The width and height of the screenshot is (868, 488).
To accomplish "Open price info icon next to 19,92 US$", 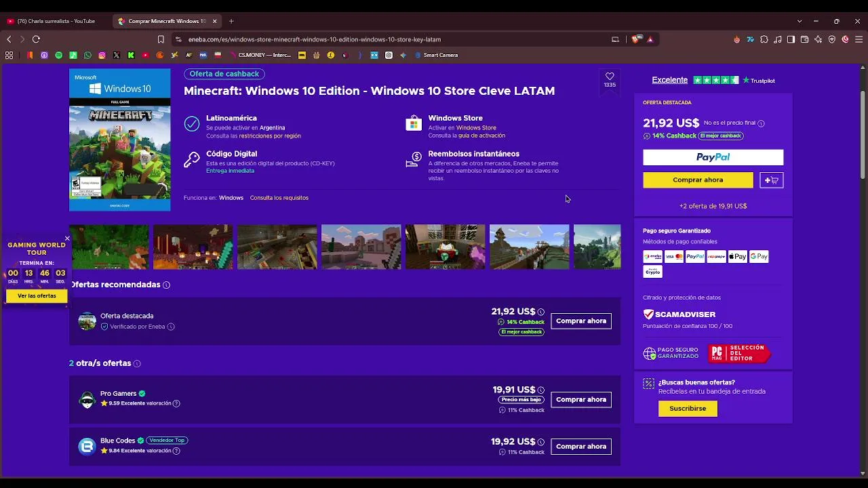I will coord(541,442).
